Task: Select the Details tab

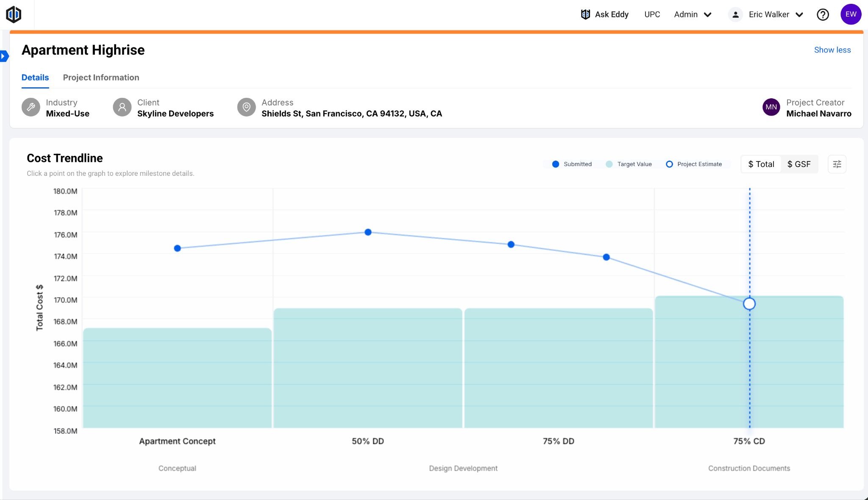Action: [35, 78]
